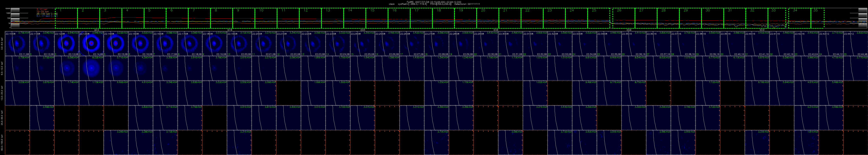This screenshot has width=868, height=155.
Task: Click the 25.0-50.0 keV row label
Action: 2,118
